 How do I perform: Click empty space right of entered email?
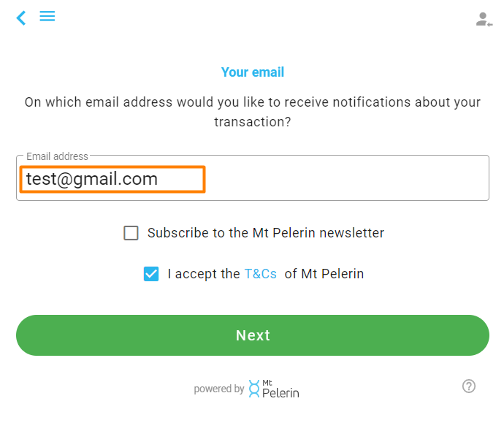347,179
